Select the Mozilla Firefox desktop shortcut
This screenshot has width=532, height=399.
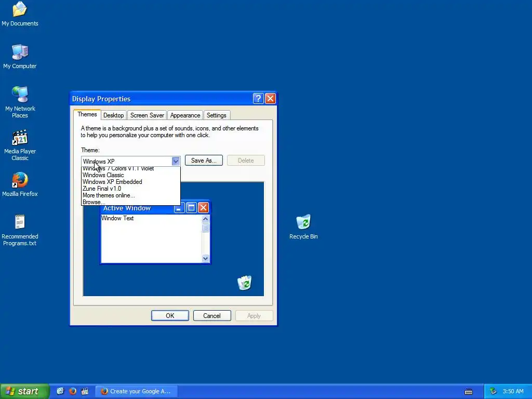(20, 184)
